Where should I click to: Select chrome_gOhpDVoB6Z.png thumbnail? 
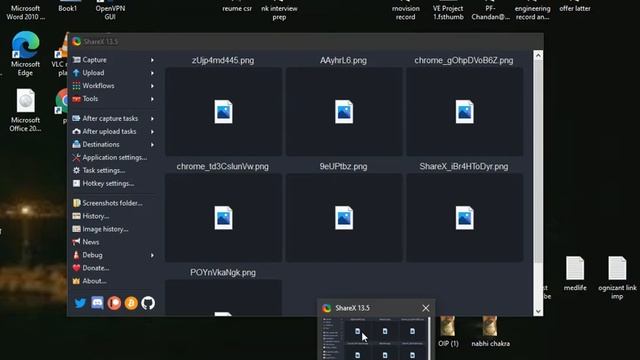pyautogui.click(x=464, y=112)
